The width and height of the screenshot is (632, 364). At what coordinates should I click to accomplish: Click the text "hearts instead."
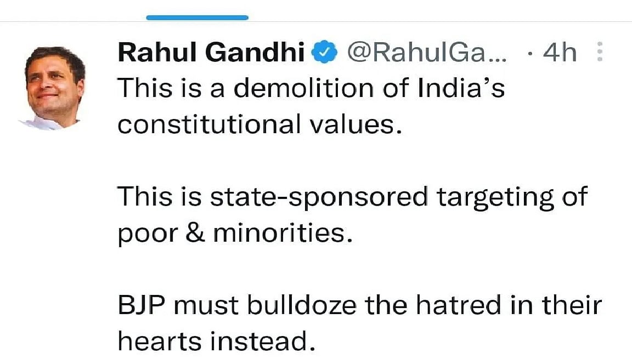pyautogui.click(x=218, y=342)
